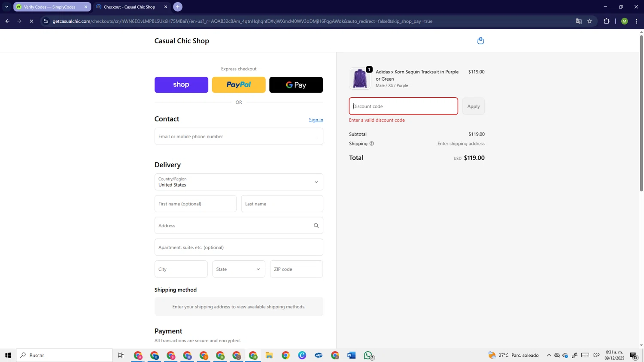This screenshot has width=644, height=362.
Task: Click the tracksuit product thumbnail
Action: [x=360, y=78]
